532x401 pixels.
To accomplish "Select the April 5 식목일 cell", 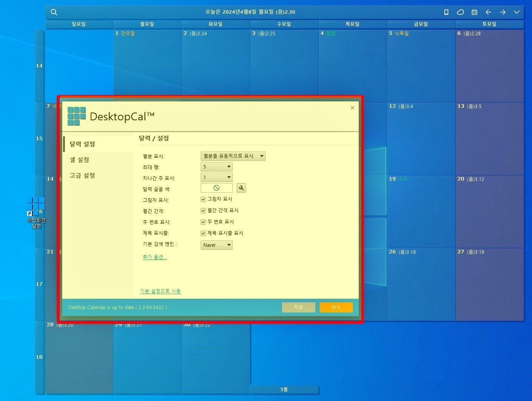I will click(421, 66).
